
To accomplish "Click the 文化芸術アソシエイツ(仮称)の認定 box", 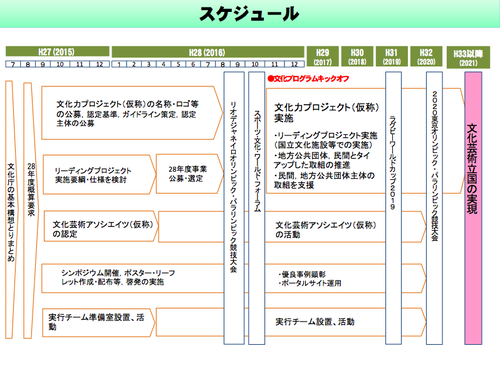I will (101, 226).
